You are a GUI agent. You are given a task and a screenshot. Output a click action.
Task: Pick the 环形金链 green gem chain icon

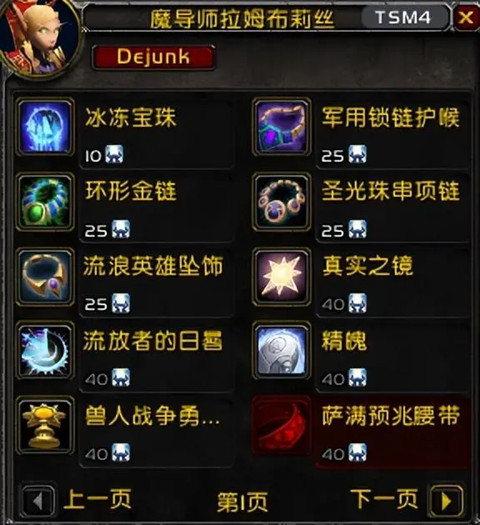(x=45, y=202)
